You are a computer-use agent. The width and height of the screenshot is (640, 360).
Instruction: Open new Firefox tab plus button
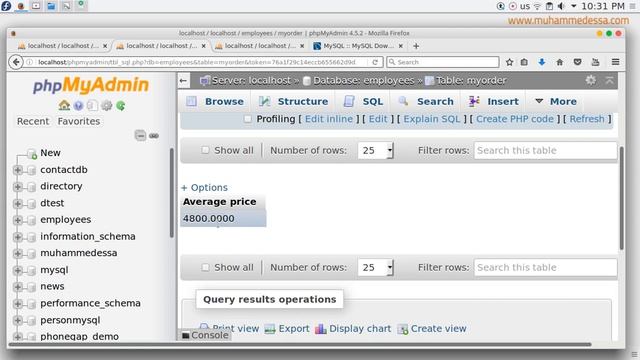[x=416, y=46]
